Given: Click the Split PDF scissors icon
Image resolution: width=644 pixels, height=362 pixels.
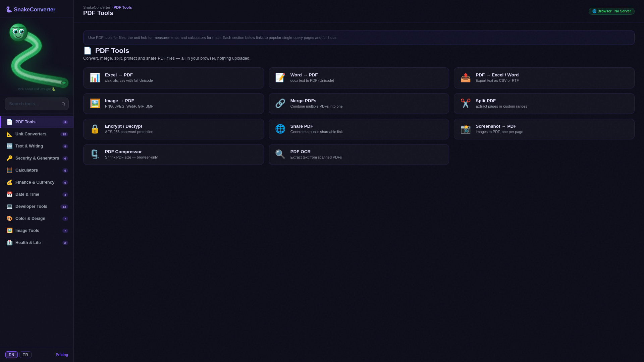Looking at the screenshot, I should [x=466, y=103].
